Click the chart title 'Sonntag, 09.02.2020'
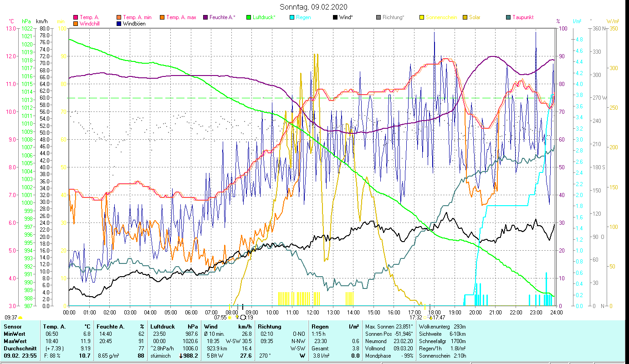629x364 pixels. pyautogui.click(x=313, y=7)
